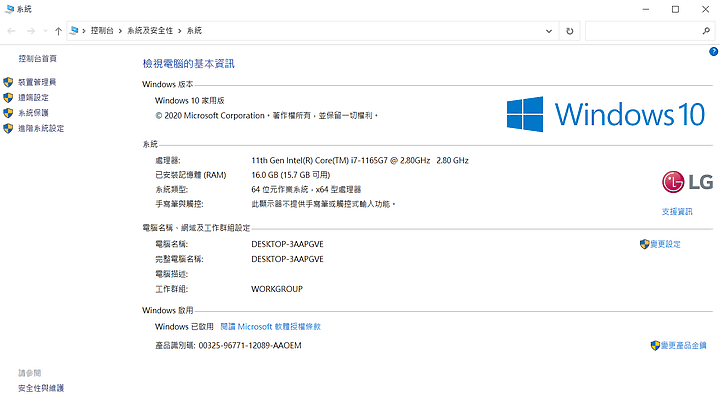Click the shield icon beside 系統保護
Viewport: 720px width, 406px height.
pos(8,113)
